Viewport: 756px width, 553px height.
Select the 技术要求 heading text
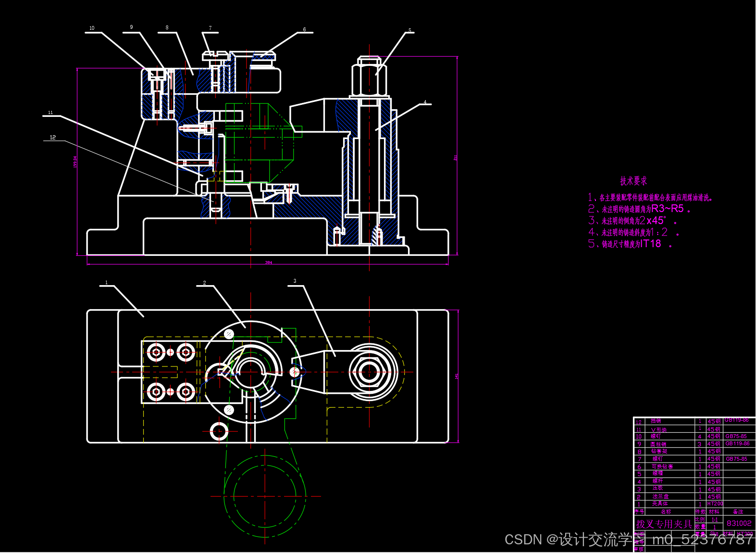633,181
